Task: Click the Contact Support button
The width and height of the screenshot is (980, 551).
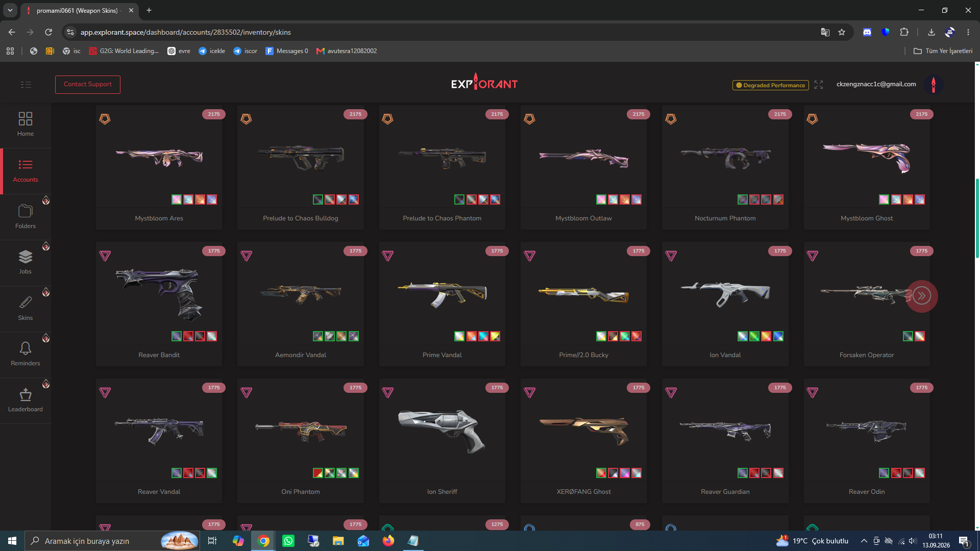Action: 88,85
